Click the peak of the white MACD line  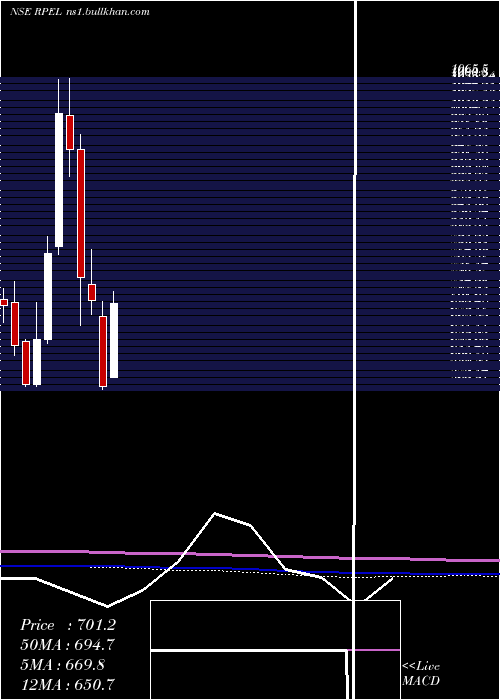point(215,513)
